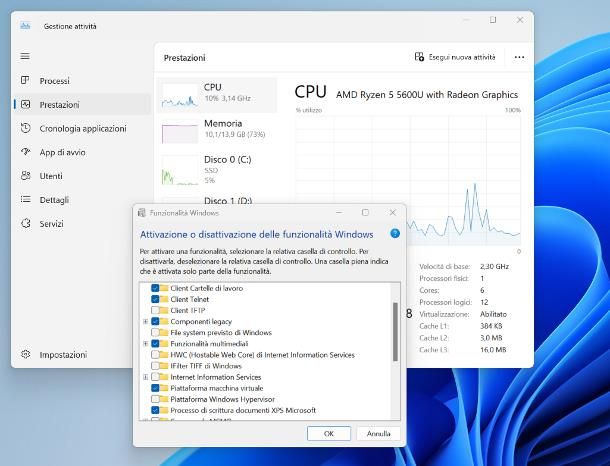
Task: Go to the Utenti page
Action: (x=82, y=175)
